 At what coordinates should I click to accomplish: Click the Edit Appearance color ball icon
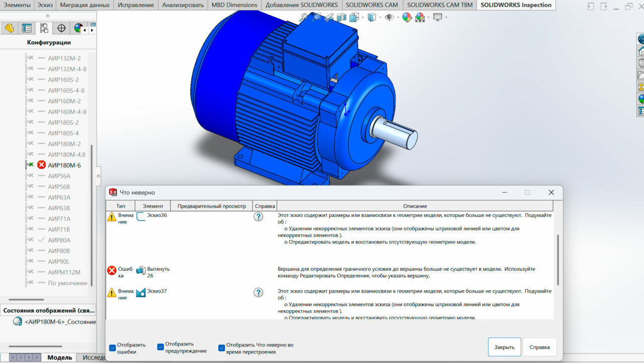(x=407, y=18)
